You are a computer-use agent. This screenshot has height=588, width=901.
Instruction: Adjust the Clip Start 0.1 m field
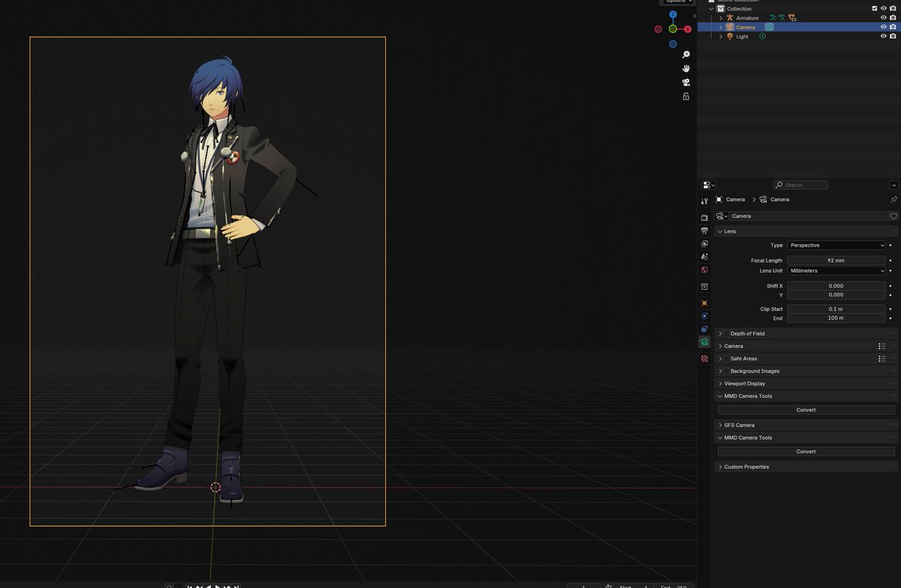[x=836, y=309]
